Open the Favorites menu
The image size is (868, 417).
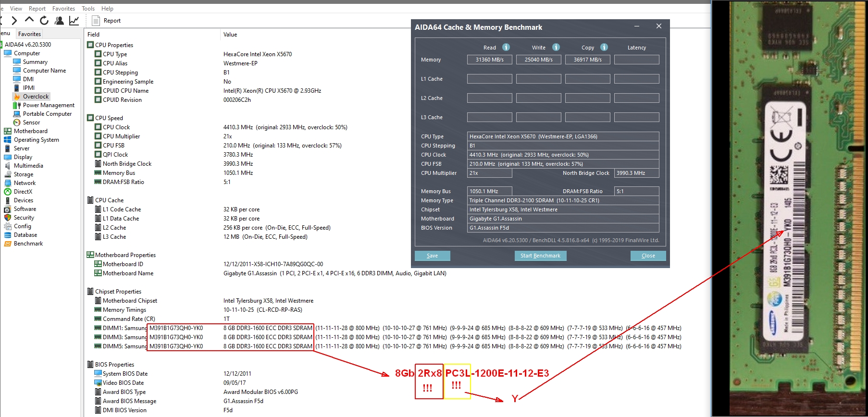coord(63,9)
